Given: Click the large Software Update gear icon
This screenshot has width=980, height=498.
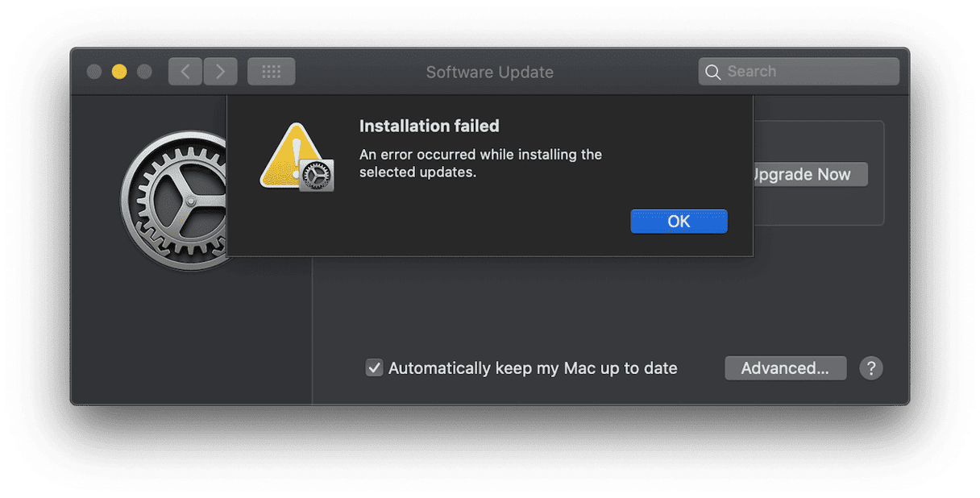Looking at the screenshot, I should (173, 201).
